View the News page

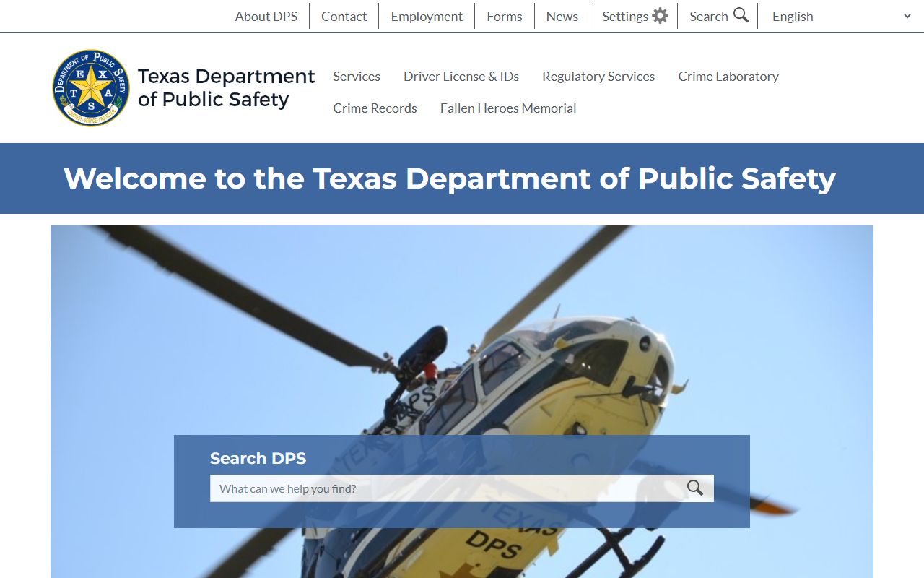coord(562,16)
